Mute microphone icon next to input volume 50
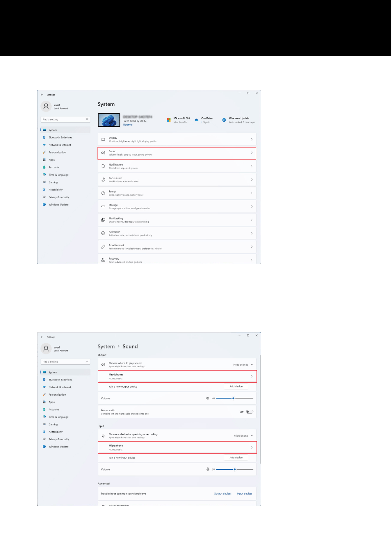392x554 pixels. 208,469
